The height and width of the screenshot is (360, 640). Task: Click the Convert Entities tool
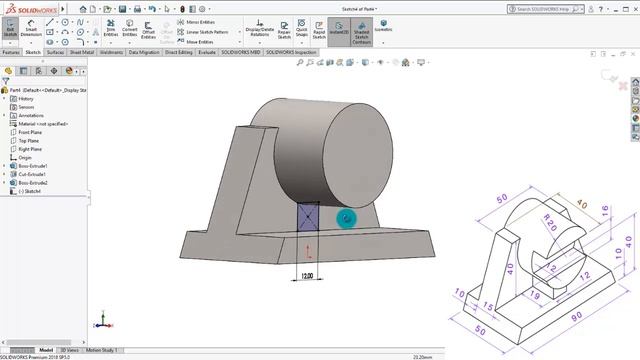(129, 28)
